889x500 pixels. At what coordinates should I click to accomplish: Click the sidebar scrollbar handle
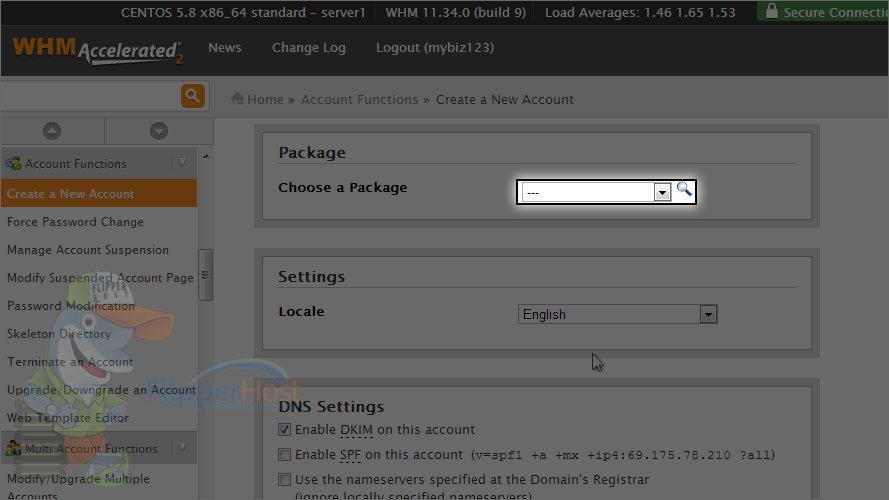coord(205,275)
